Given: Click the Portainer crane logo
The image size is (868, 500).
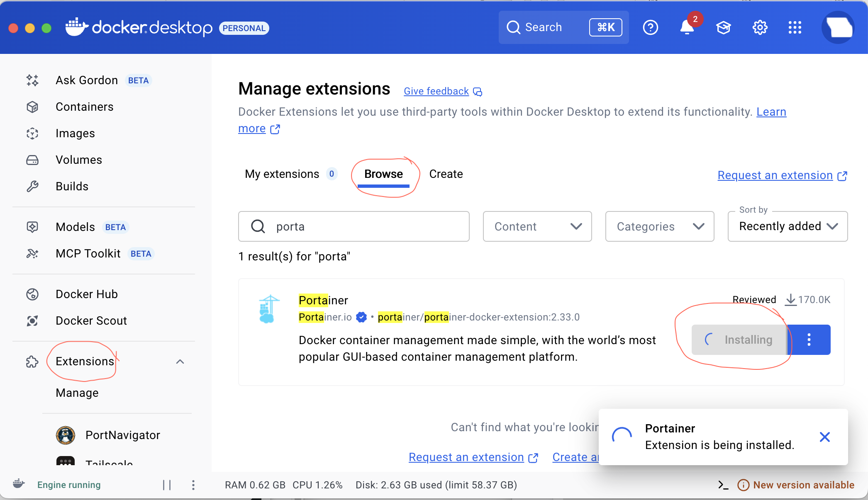Looking at the screenshot, I should click(x=268, y=308).
